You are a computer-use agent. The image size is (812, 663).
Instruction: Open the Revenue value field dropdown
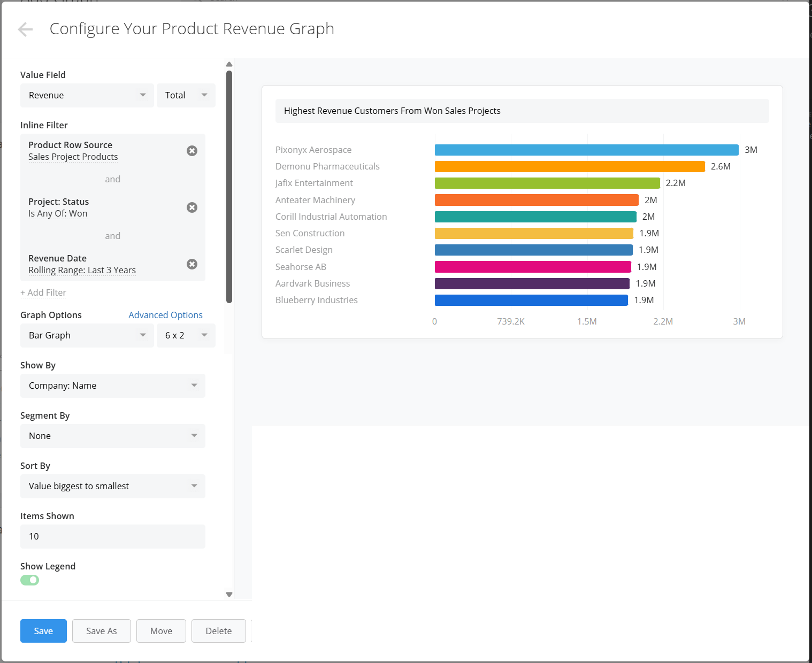(87, 95)
